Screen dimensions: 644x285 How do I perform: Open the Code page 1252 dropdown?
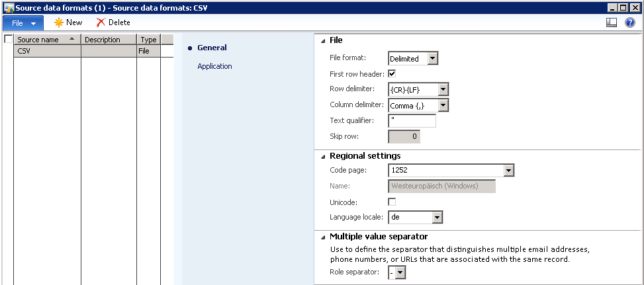tap(509, 170)
